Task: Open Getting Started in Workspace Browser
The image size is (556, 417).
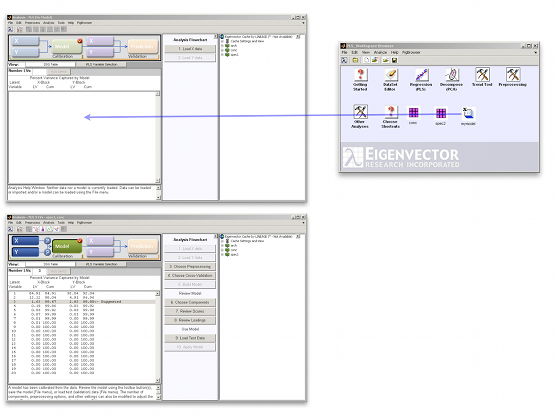Action: [x=360, y=75]
